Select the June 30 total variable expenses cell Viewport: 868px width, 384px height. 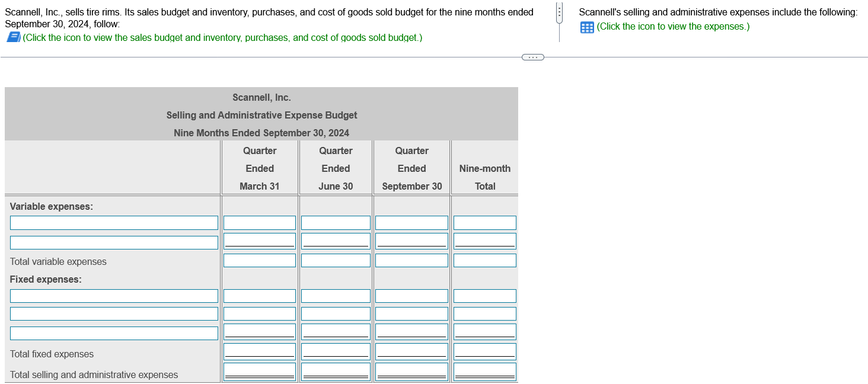(335, 260)
